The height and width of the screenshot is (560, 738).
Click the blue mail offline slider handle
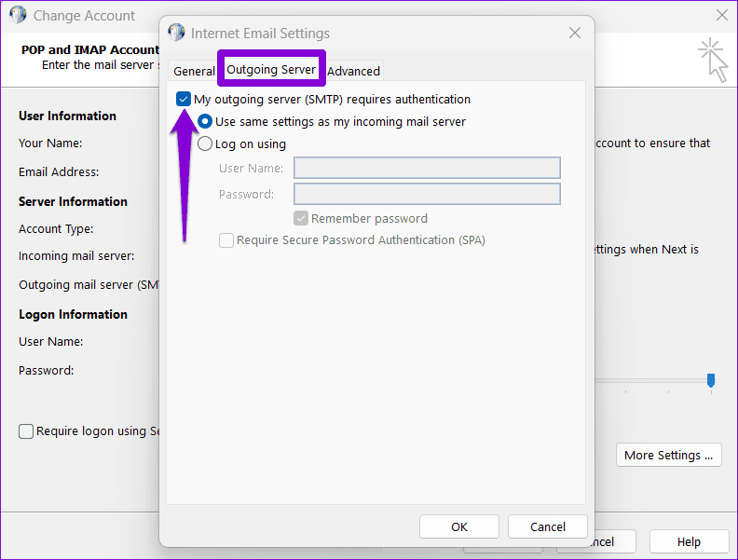point(711,380)
